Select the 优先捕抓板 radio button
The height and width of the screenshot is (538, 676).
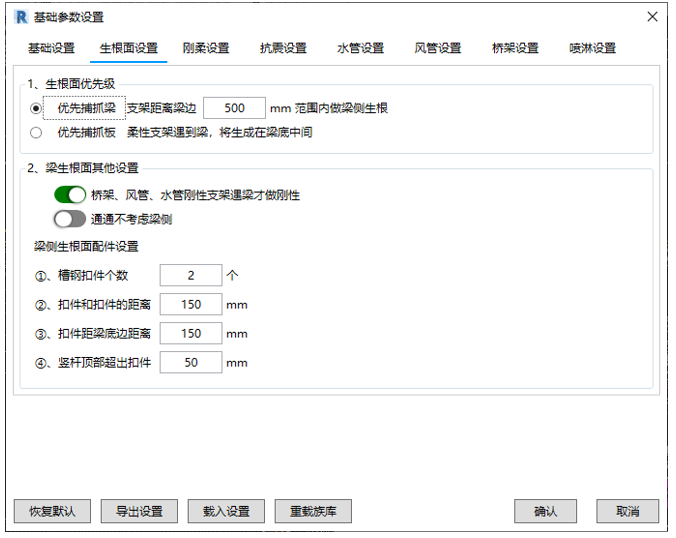37,131
